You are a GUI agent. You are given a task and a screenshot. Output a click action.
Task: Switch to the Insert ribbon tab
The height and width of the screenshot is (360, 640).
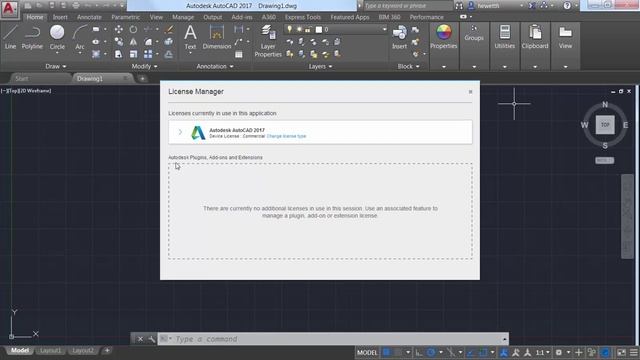click(60, 17)
